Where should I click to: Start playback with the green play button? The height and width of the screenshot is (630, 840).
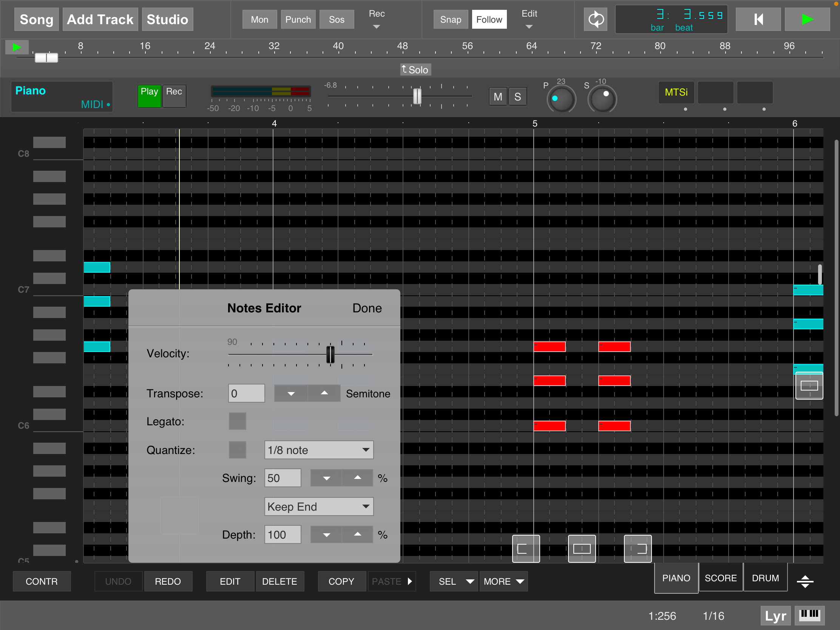pyautogui.click(x=807, y=19)
